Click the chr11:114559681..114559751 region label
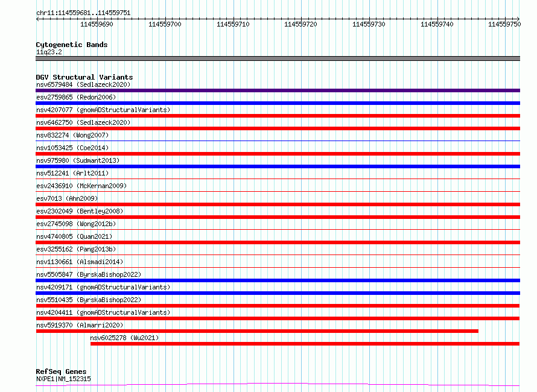This screenshot has height=392, width=537. (83, 13)
